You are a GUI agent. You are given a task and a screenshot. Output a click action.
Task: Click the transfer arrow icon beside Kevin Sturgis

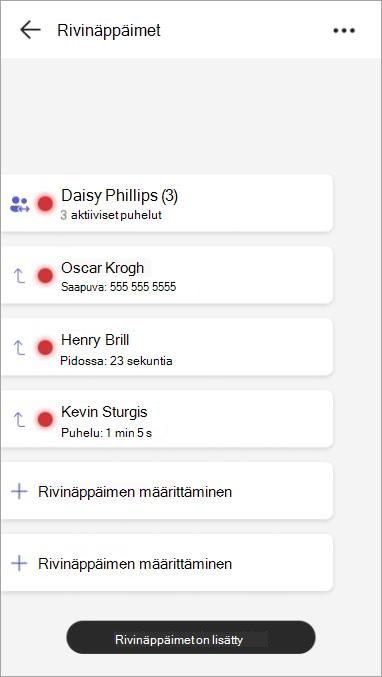[x=20, y=419]
